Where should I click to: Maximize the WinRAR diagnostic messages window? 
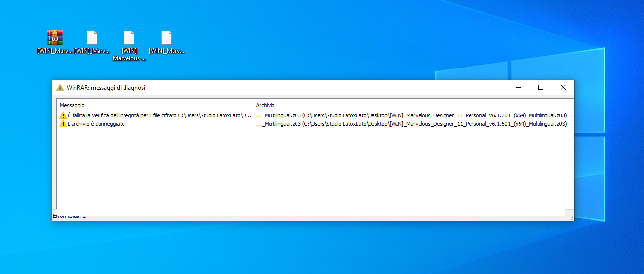[541, 87]
